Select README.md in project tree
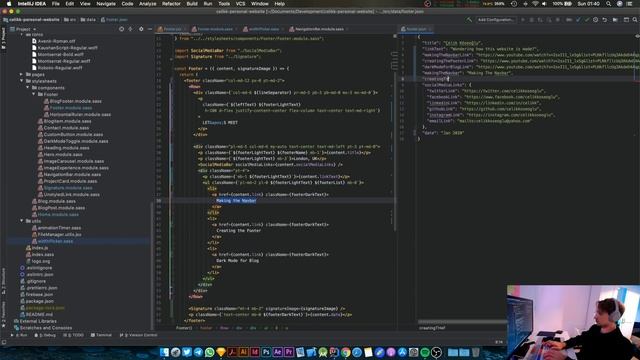Screen dimensions: 640x360 click(39, 314)
